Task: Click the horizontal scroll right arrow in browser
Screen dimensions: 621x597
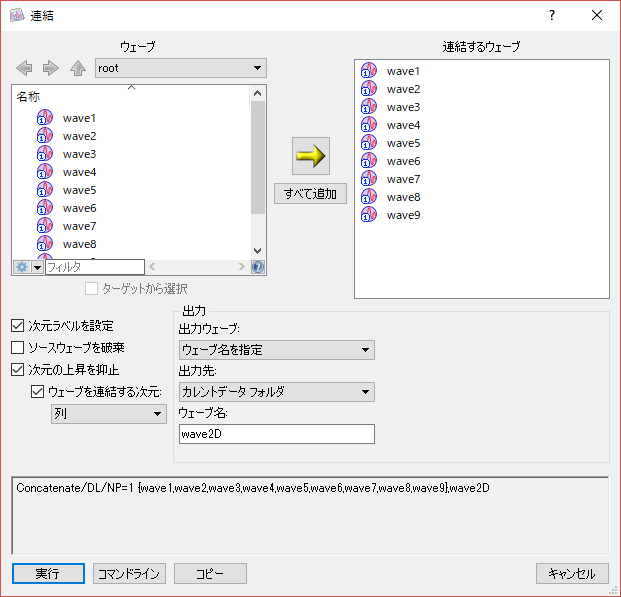Action: (242, 267)
